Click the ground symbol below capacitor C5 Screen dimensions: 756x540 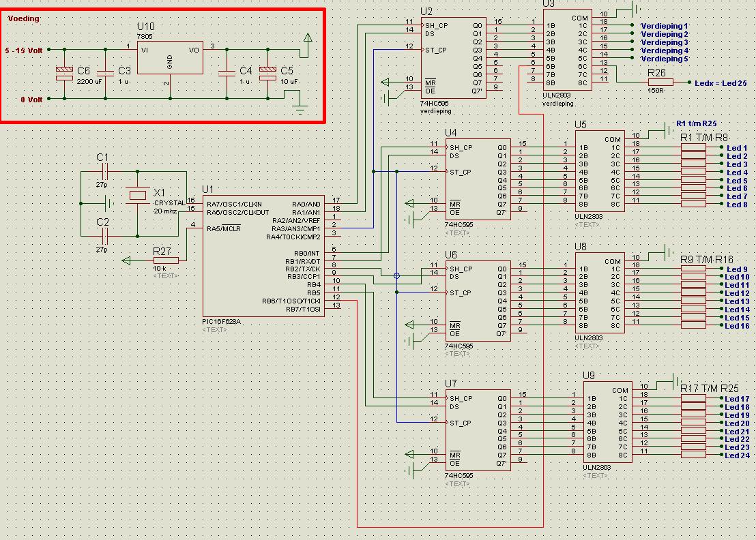coord(298,107)
